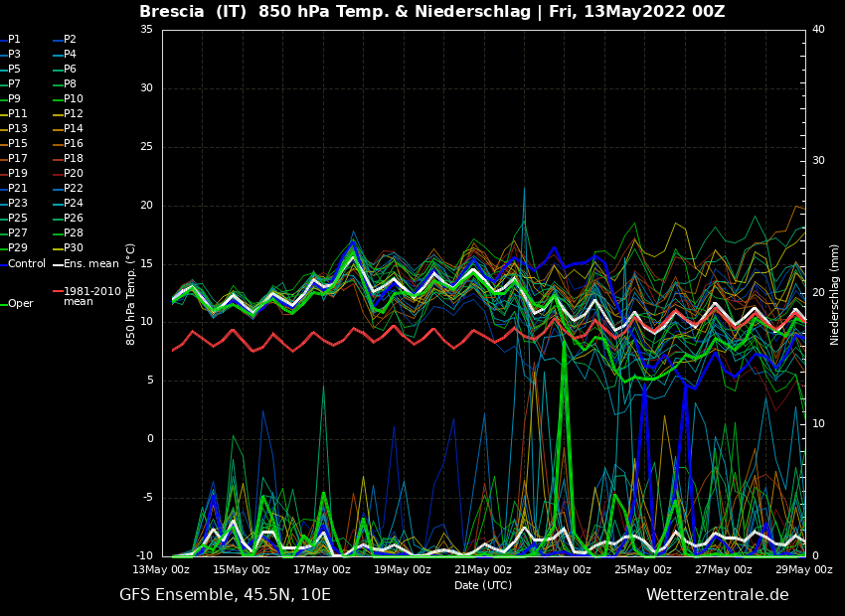Select the 23May 00z axis tick
This screenshot has width=845, height=616.
tap(563, 569)
